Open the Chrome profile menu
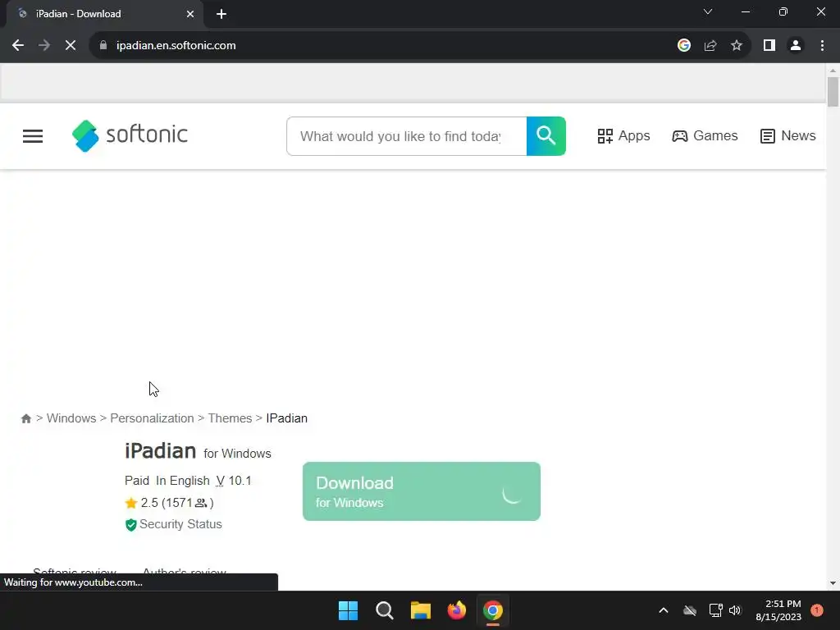This screenshot has height=630, width=840. coord(796,46)
